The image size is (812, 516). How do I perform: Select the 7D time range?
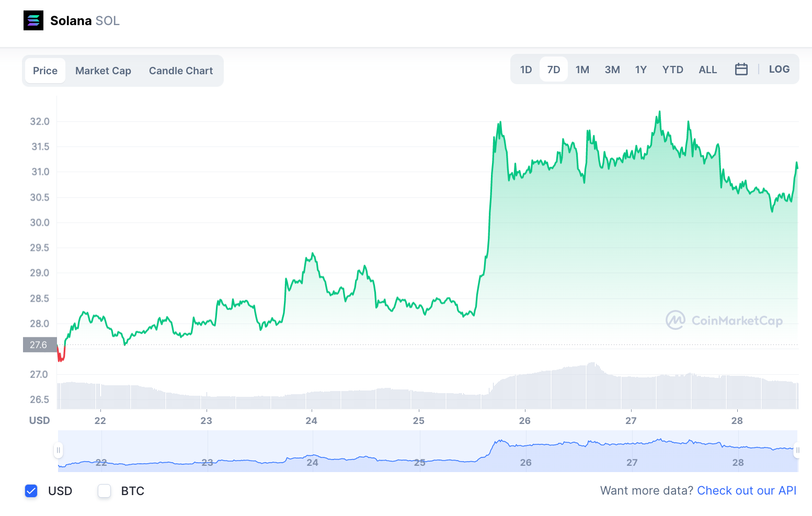554,69
